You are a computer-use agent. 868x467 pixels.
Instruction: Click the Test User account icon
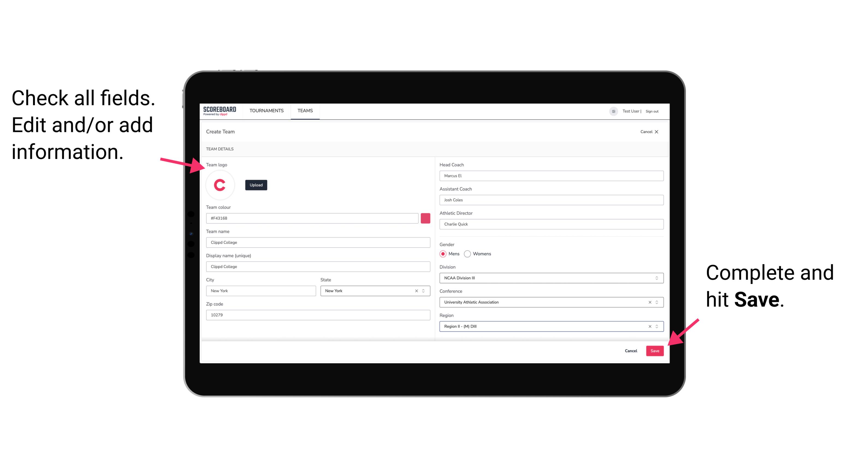611,111
